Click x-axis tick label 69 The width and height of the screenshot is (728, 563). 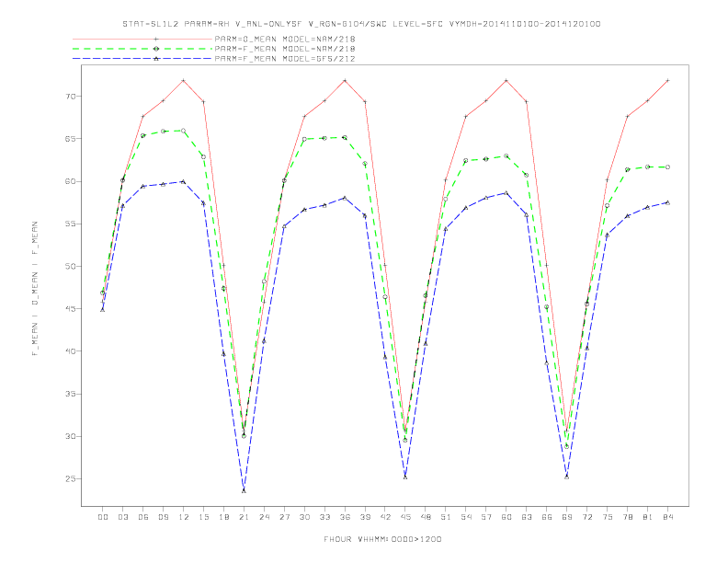pos(567,517)
